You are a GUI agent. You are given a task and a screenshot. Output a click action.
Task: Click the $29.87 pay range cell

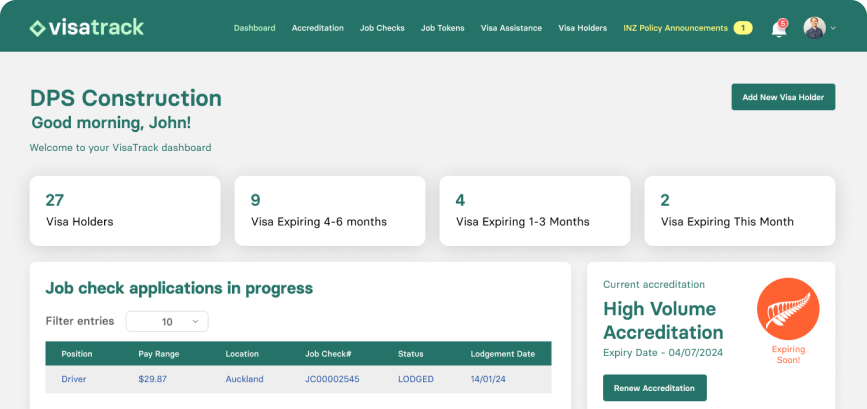click(x=153, y=379)
